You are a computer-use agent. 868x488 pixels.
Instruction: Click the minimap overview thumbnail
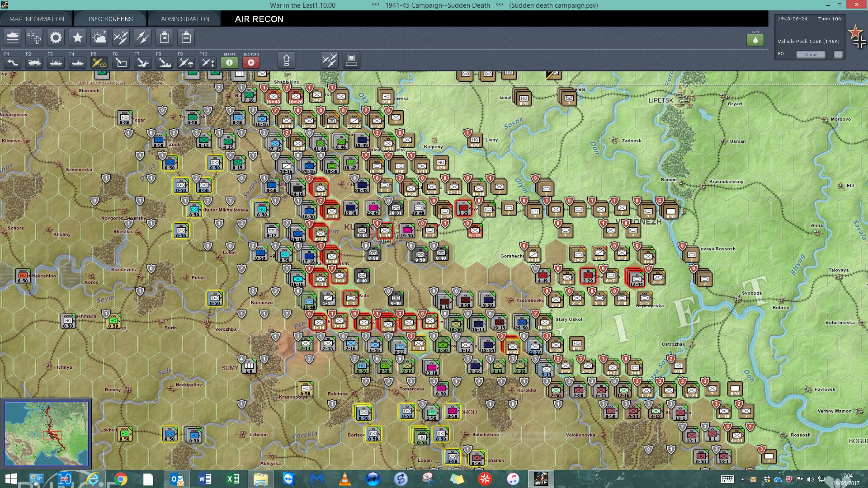[46, 434]
